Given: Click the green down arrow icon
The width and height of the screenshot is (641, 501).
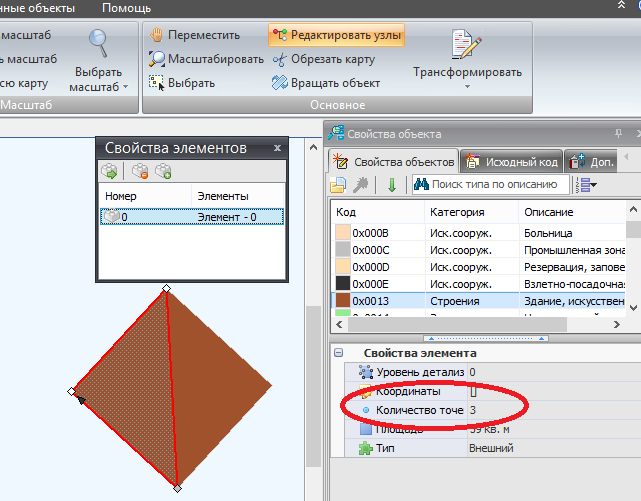Looking at the screenshot, I should click(391, 185).
